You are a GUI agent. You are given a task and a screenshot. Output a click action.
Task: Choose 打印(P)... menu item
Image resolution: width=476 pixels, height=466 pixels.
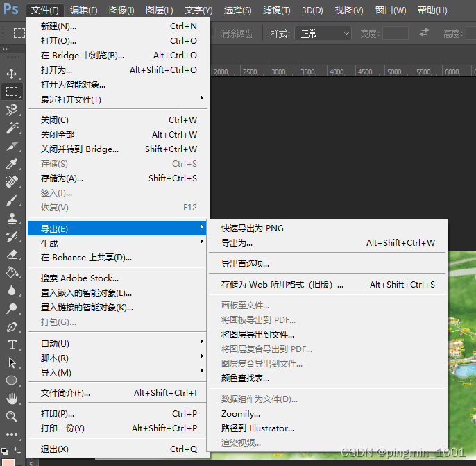pos(117,413)
